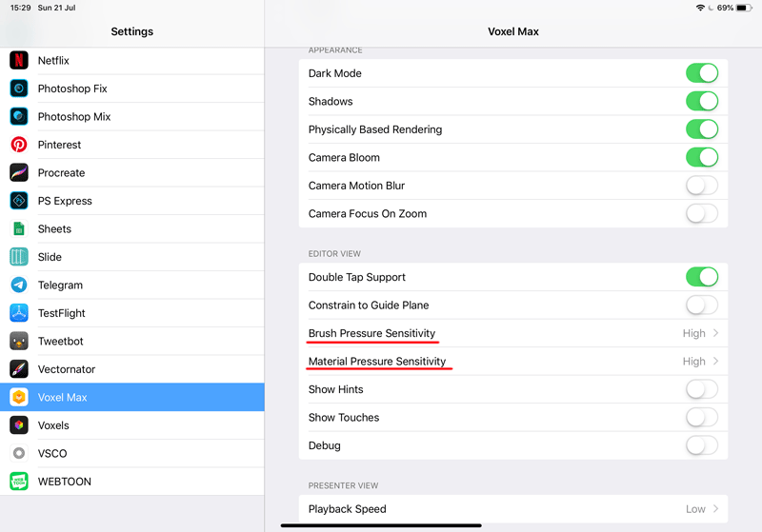
Task: Open Playback Speed chevron
Action: pos(716,509)
